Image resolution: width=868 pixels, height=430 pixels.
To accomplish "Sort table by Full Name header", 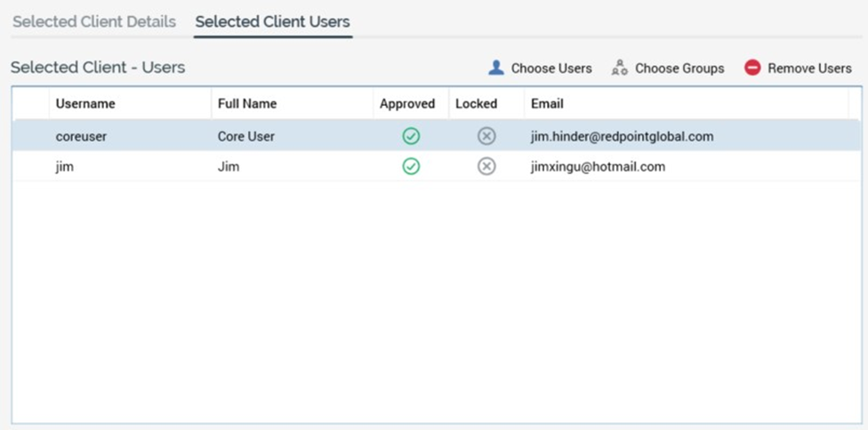I will point(247,103).
